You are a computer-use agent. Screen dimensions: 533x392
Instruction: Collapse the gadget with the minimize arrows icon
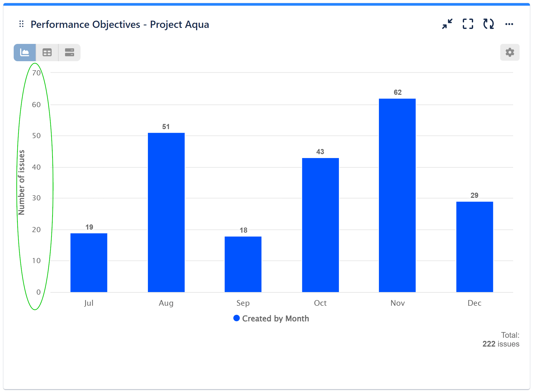click(447, 24)
